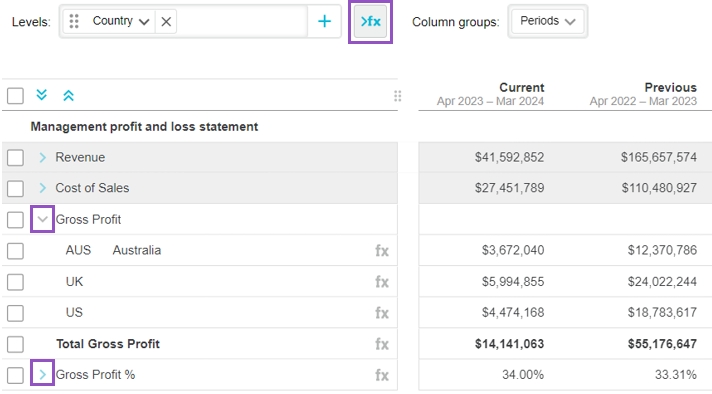712x394 pixels.
Task: Open fx formula for UK row
Action: click(x=382, y=282)
